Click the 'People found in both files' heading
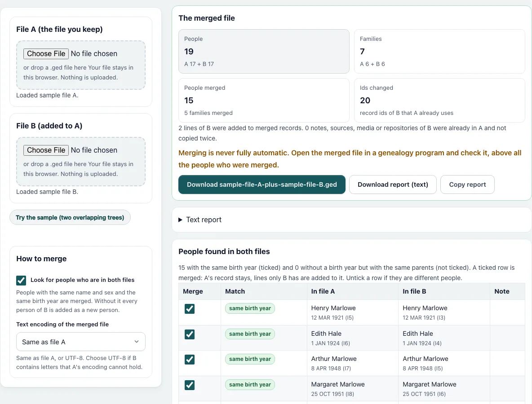Screen dimensions: 532x404 (x=224, y=251)
